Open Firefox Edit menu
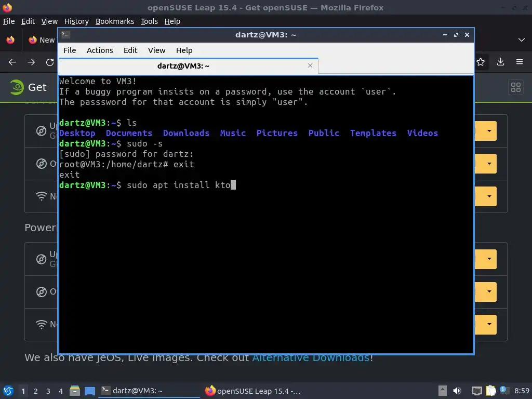Image resolution: width=532 pixels, height=399 pixels. [x=28, y=21]
